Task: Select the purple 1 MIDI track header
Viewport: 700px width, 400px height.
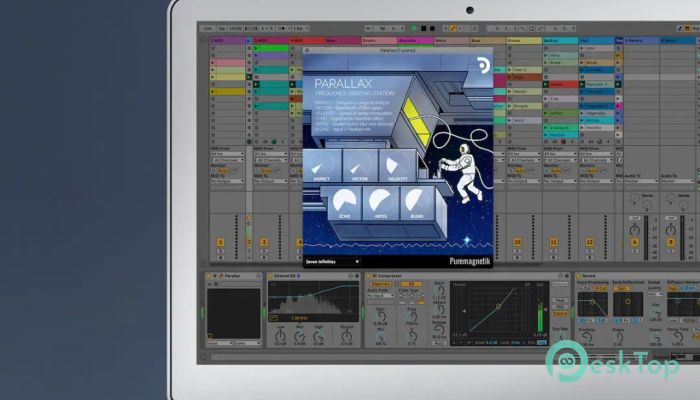Action: point(228,41)
